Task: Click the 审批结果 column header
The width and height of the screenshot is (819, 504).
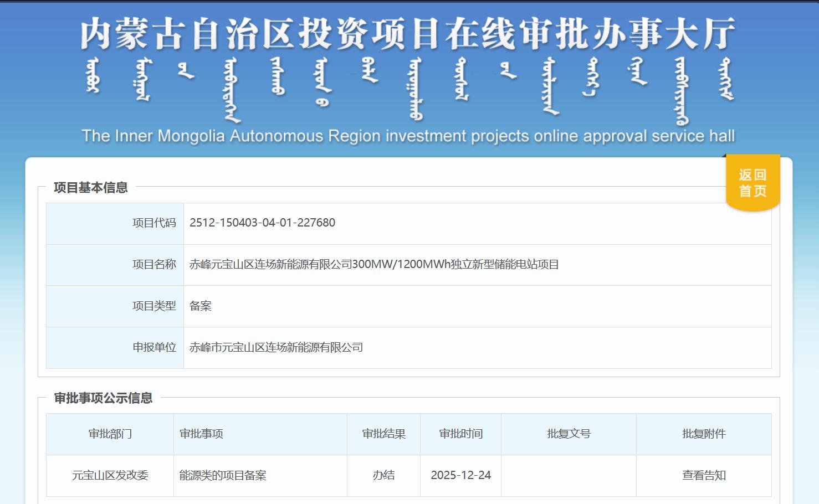Action: [x=383, y=434]
